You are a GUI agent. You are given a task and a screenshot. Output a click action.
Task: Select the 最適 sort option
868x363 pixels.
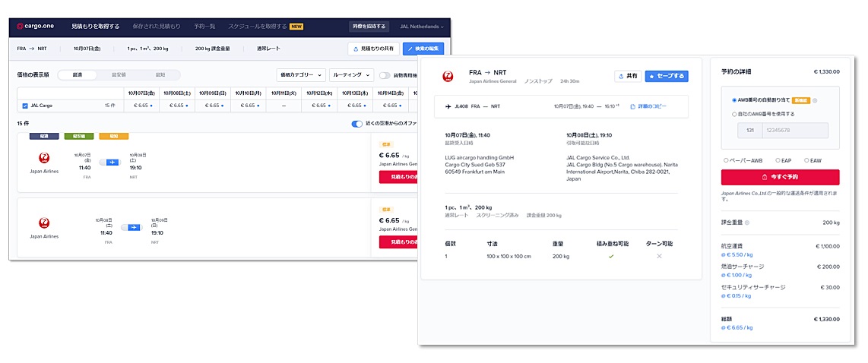tap(78, 74)
